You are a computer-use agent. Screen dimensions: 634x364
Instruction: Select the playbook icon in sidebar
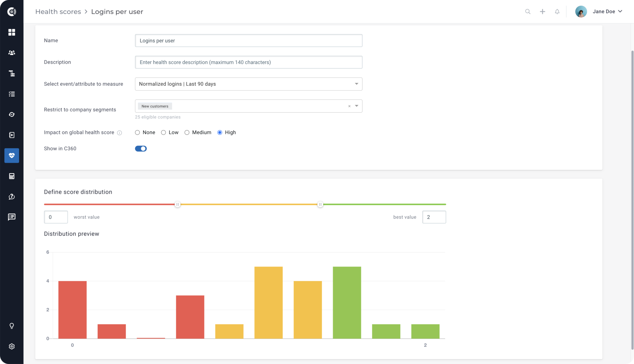point(12,135)
